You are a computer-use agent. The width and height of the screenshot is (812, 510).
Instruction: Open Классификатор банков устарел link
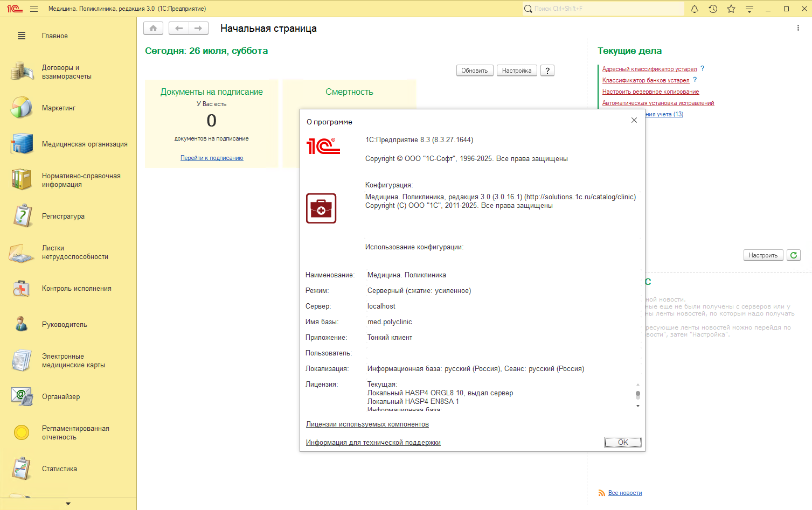click(x=646, y=80)
